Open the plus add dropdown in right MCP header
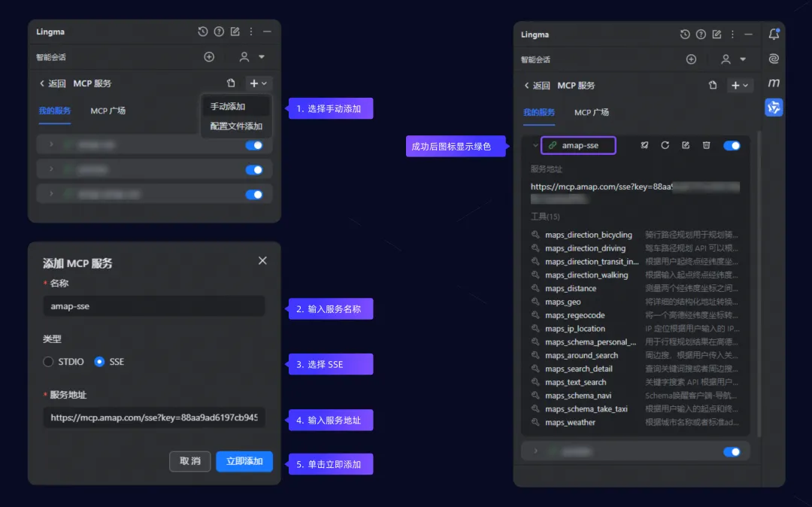This screenshot has height=507, width=812. 740,86
